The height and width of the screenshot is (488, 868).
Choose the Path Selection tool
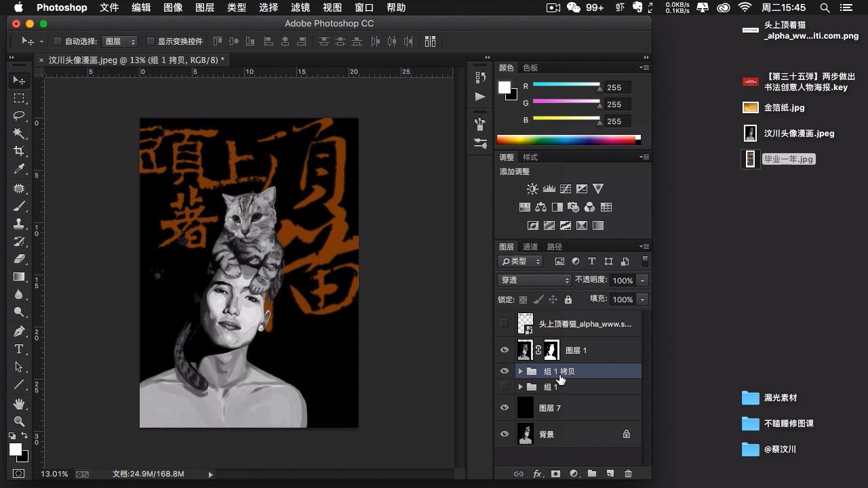[19, 367]
